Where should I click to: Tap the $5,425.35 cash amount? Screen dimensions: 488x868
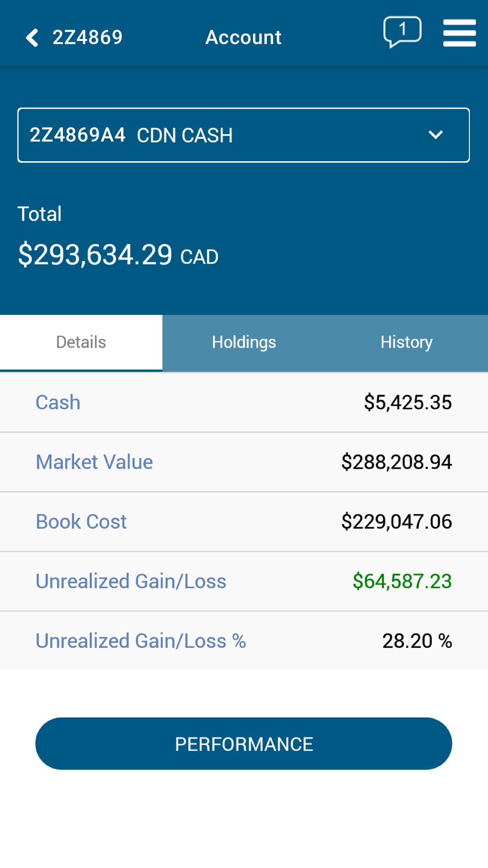point(408,403)
